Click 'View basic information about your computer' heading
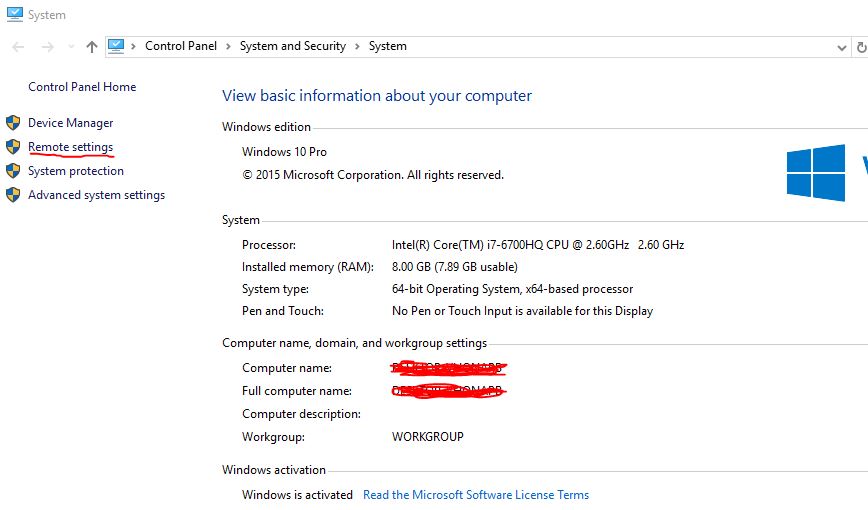868x510 pixels. tap(377, 96)
